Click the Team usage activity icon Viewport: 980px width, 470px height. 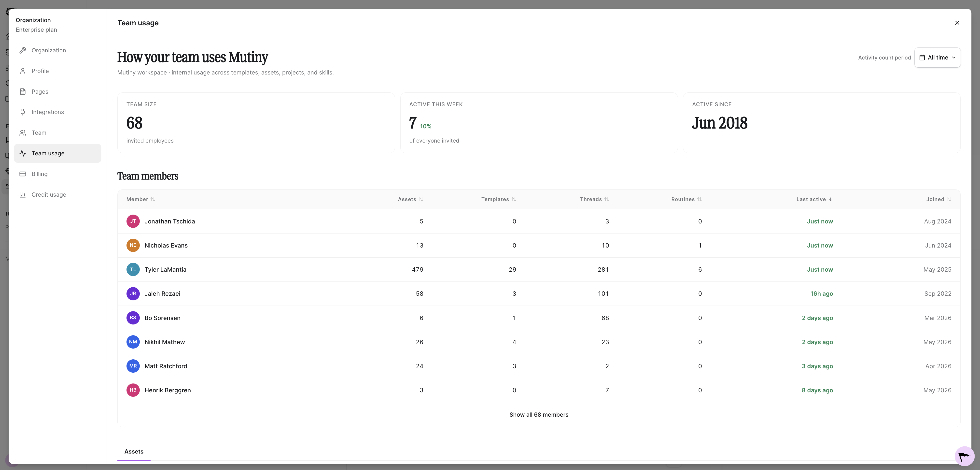point(23,153)
